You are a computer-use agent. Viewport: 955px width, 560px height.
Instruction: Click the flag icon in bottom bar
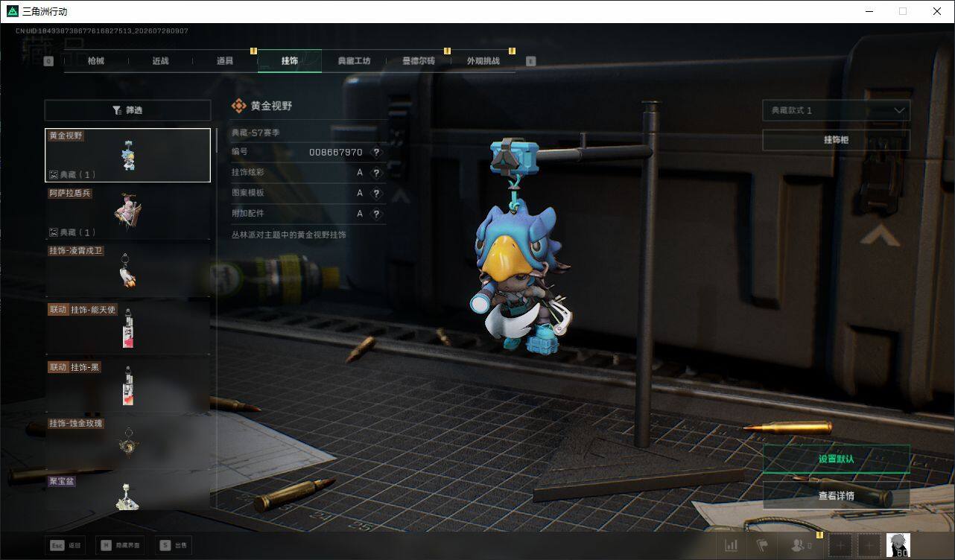coord(761,546)
